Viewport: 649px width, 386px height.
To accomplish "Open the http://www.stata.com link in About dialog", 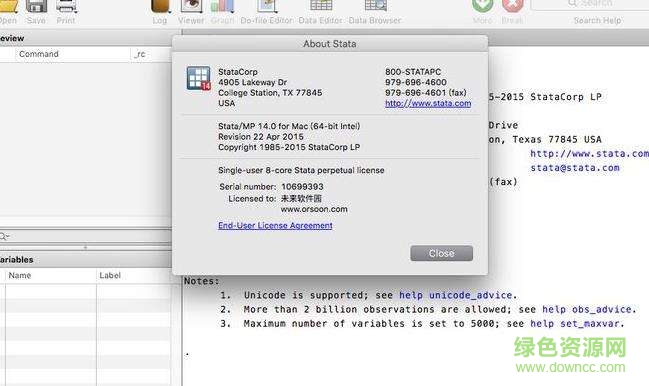I will (428, 103).
